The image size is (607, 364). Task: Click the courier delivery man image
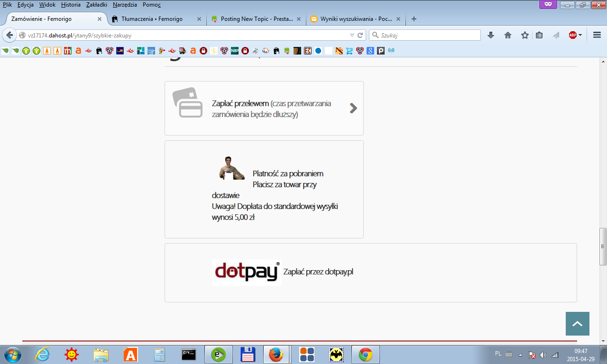[231, 168]
